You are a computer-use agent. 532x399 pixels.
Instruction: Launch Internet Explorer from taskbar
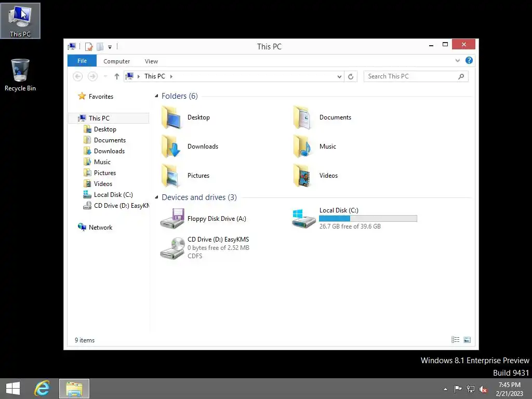[x=42, y=389]
